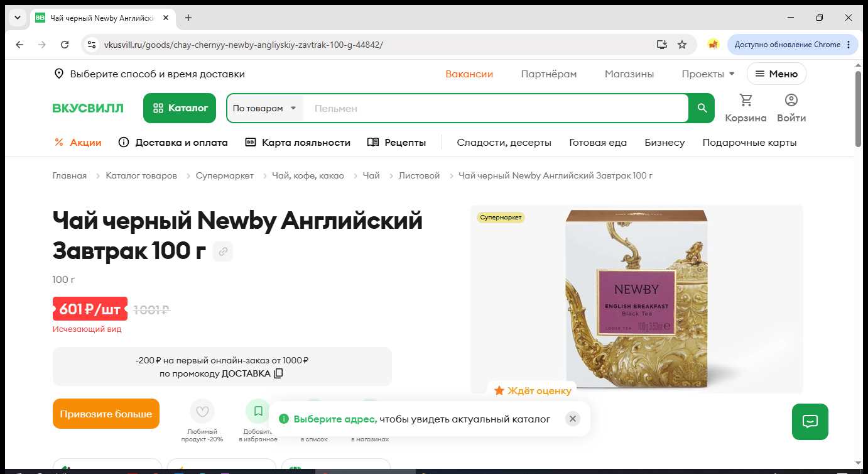The width and height of the screenshot is (868, 474).
Task: Expand the По товарам search scope dropdown
Action: click(264, 108)
